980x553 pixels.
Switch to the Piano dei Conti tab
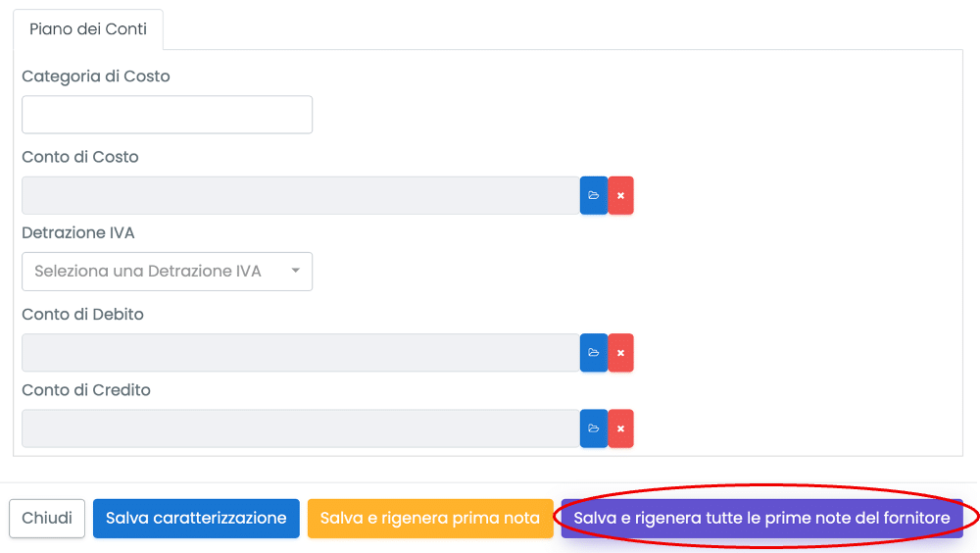(x=88, y=29)
